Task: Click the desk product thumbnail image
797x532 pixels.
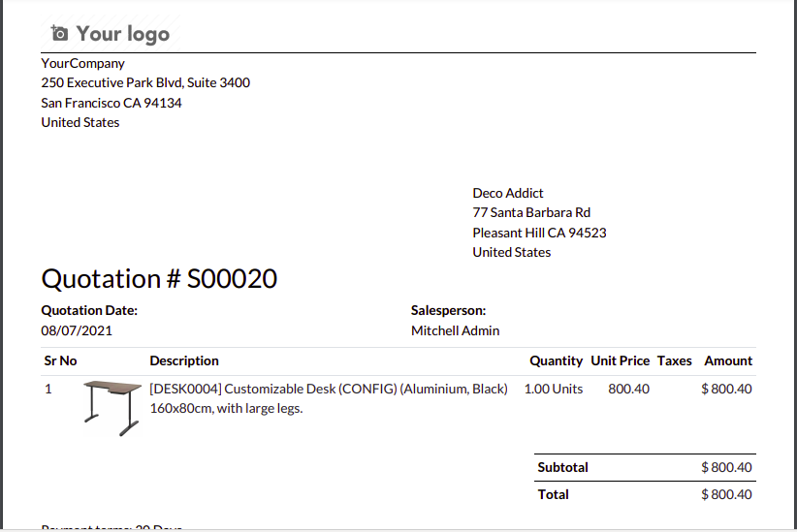Action: point(112,408)
